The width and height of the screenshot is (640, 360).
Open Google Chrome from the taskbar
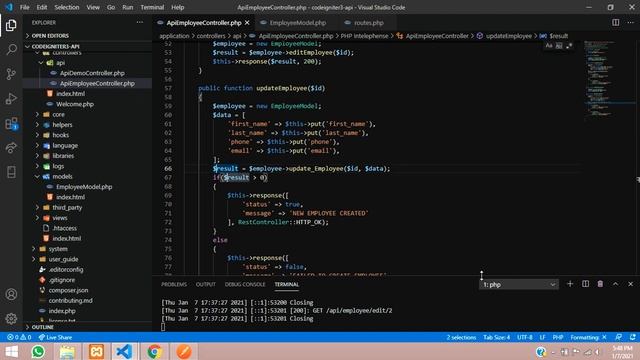coord(154,351)
